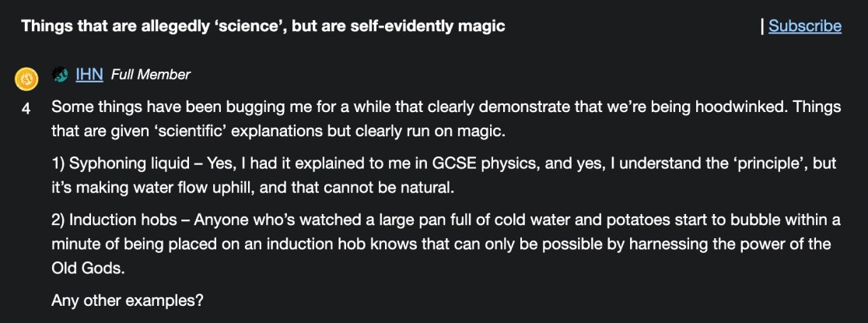Screen dimensions: 868x323
Task: Click the thread title heading
Action: 263,26
